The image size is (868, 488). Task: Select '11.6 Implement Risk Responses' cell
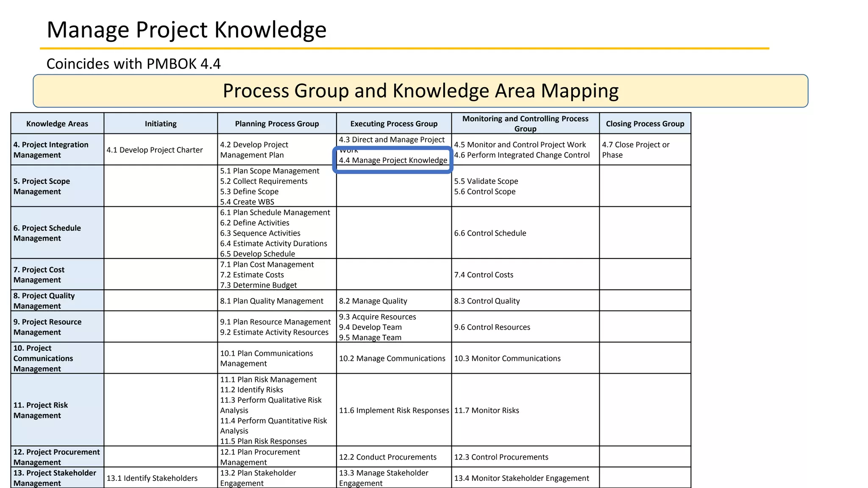(394, 410)
